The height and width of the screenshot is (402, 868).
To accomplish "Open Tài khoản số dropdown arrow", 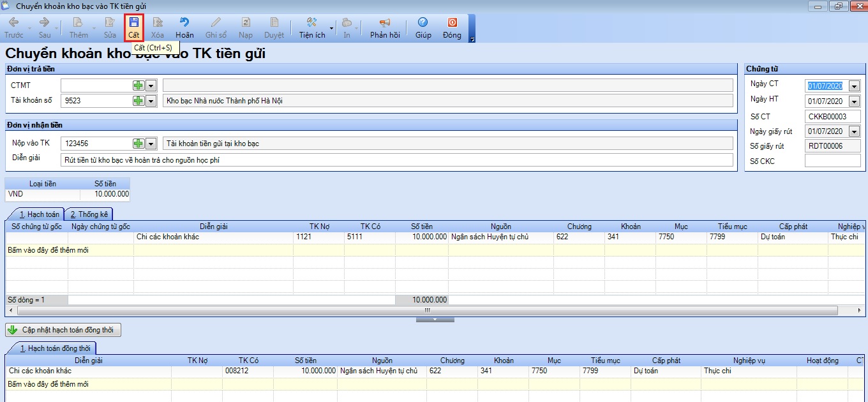I will pos(151,101).
